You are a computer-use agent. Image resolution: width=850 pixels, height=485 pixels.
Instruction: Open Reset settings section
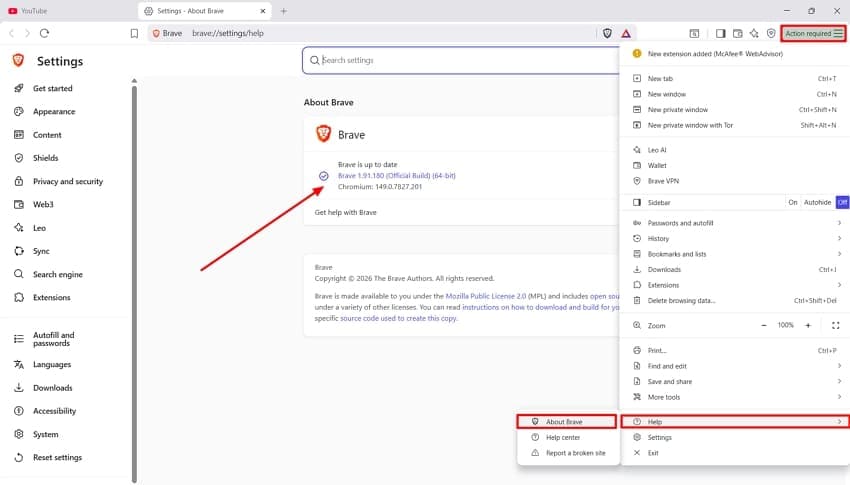(x=57, y=458)
